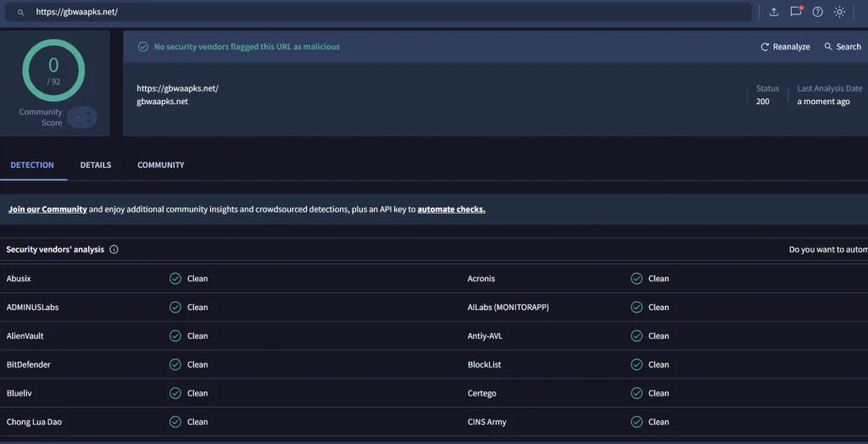The image size is (868, 444).
Task: Toggle the light/dark theme sun icon
Action: [840, 12]
